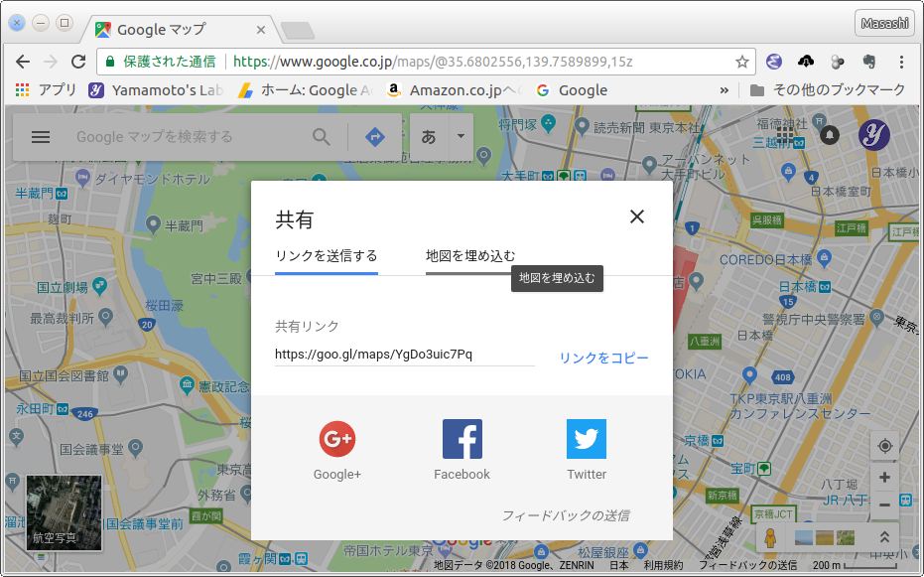Click the 国立劇場 map pin
The height and width of the screenshot is (577, 924).
[x=99, y=286]
